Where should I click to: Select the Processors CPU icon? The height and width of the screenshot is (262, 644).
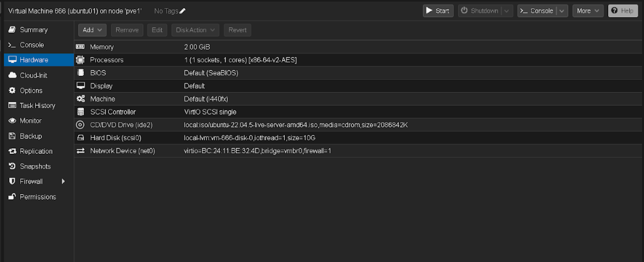(x=80, y=60)
